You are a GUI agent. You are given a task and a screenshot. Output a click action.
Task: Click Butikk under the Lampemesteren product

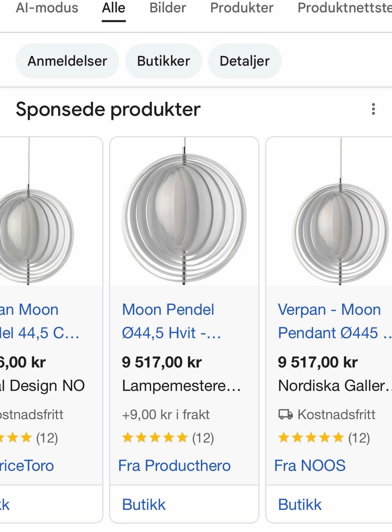coord(144,505)
